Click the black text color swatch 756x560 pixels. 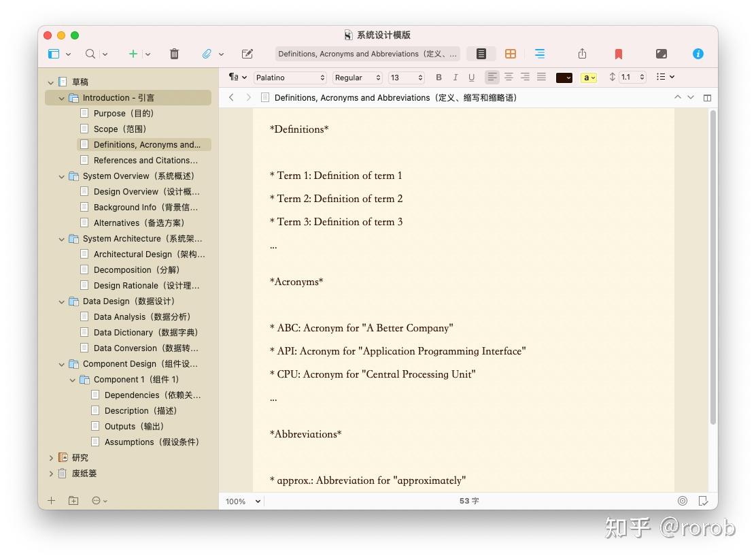click(564, 78)
